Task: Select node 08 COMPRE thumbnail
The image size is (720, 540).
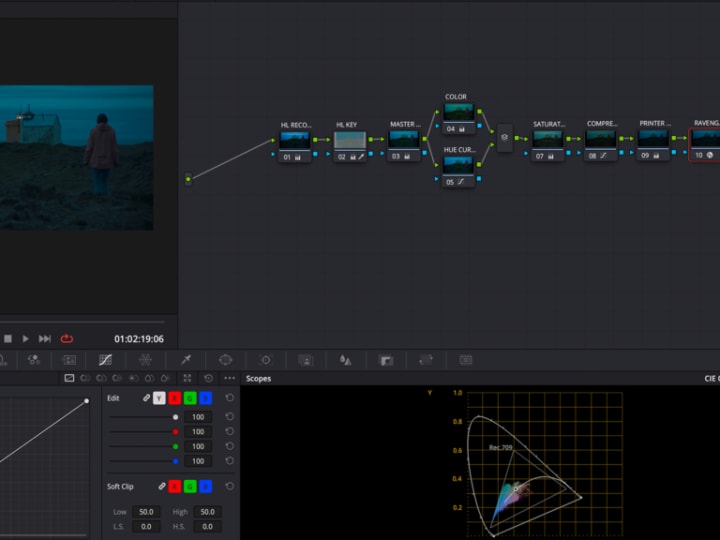Action: [600, 139]
